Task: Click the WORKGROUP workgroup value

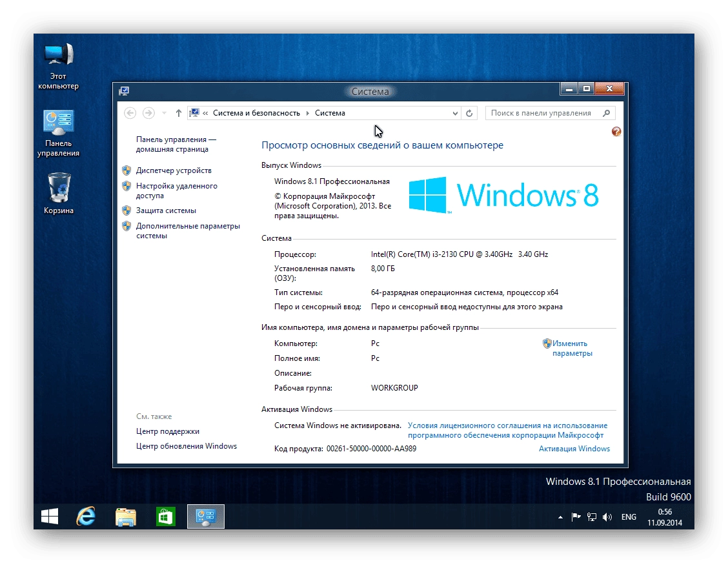Action: (x=394, y=388)
